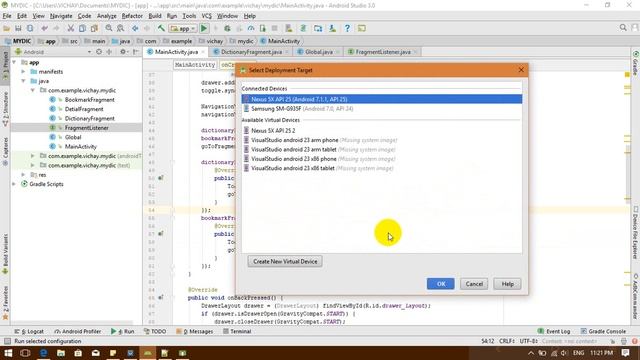This screenshot has width=640, height=360.
Task: Select Global class in project tree
Action: point(73,137)
